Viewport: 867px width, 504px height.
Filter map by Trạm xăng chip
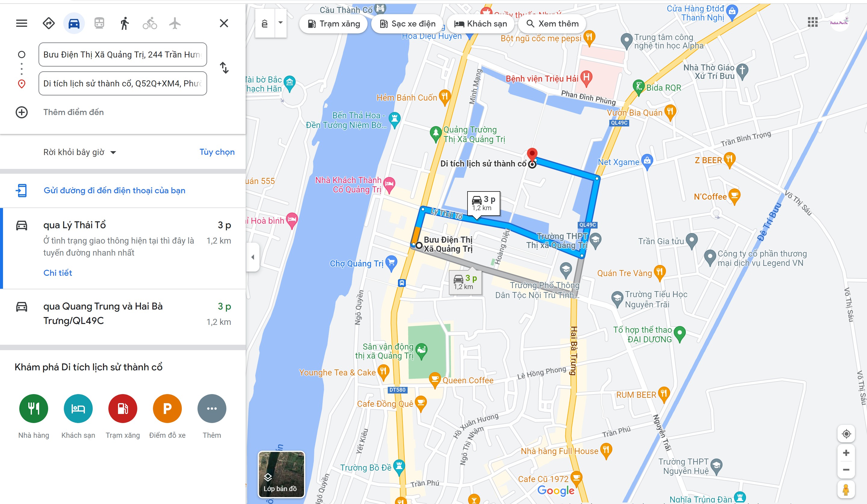(x=333, y=24)
